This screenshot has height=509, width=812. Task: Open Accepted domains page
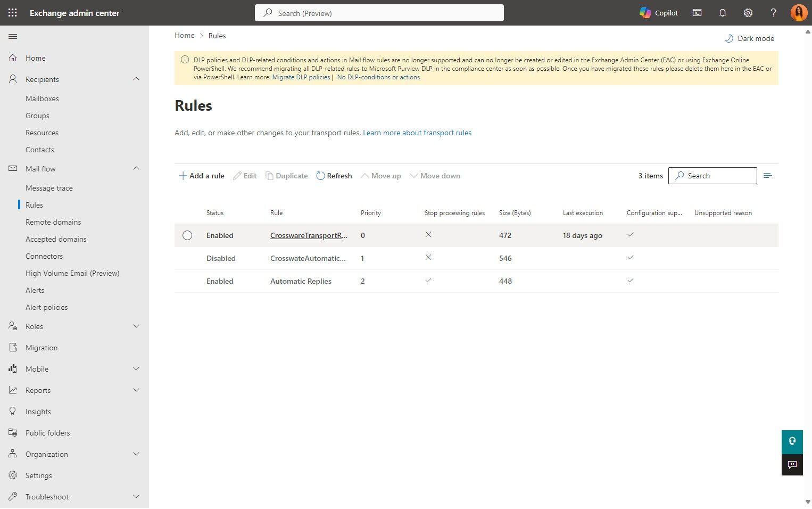point(56,239)
